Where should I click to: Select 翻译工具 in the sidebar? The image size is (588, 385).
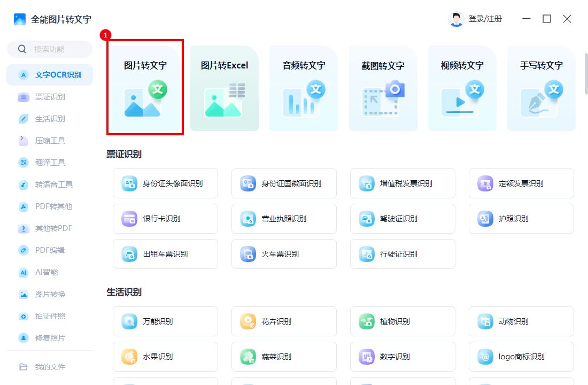pyautogui.click(x=50, y=163)
